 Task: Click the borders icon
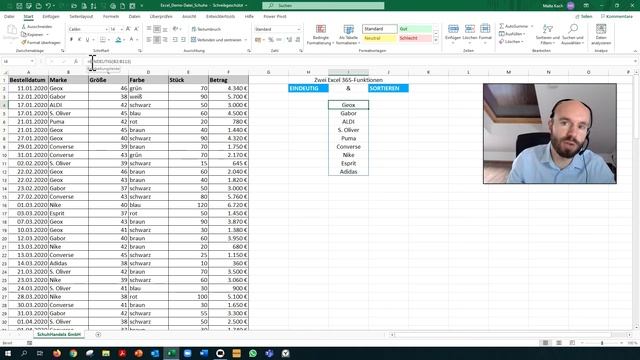point(102,40)
